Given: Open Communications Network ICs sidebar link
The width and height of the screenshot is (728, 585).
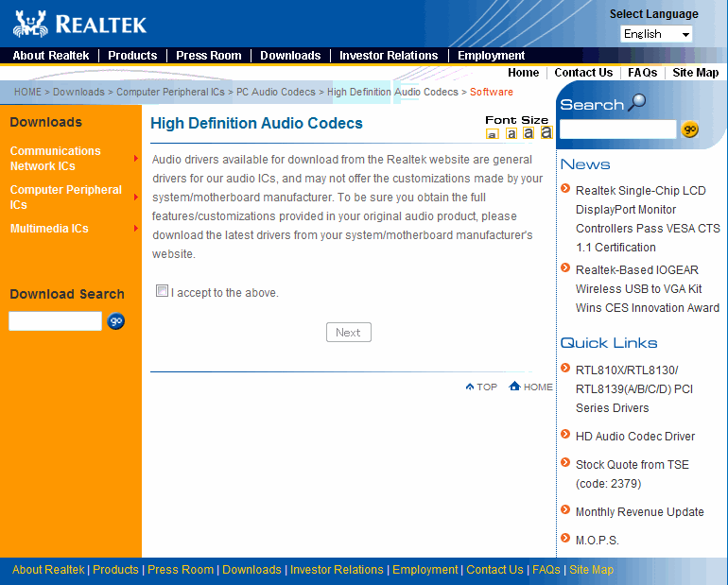Looking at the screenshot, I should [x=55, y=159].
